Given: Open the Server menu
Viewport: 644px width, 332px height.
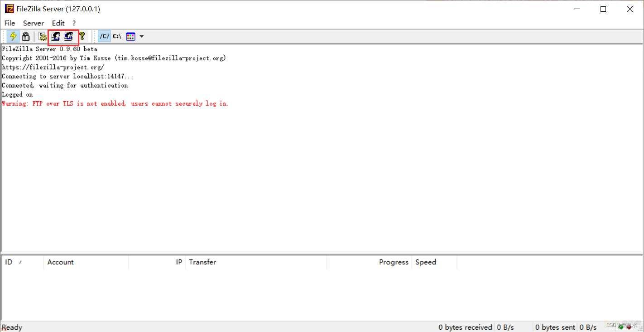Looking at the screenshot, I should [34, 23].
